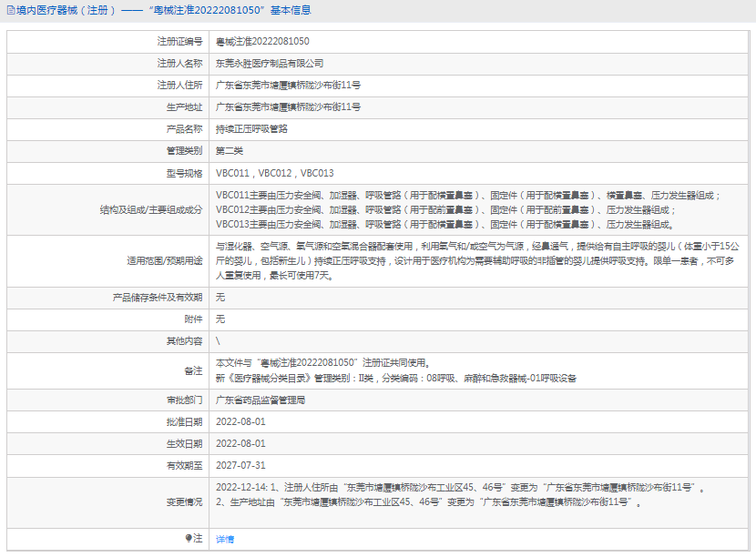Screen dimensions: 756x557
Task: Click the line starting VBC012主要由压力安全阀
Action: [445, 209]
